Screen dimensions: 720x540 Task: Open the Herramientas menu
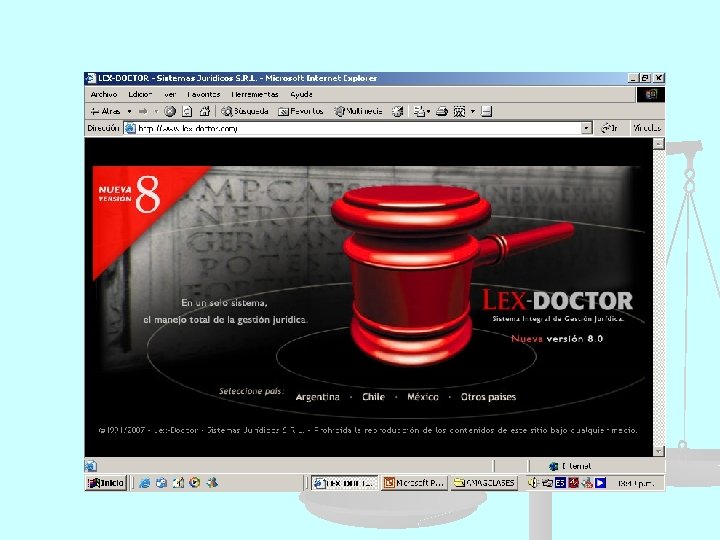pos(255,94)
